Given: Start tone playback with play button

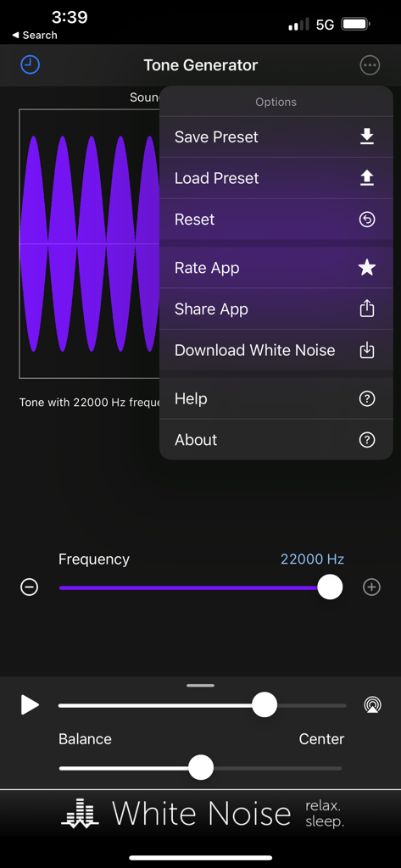Looking at the screenshot, I should 30,705.
